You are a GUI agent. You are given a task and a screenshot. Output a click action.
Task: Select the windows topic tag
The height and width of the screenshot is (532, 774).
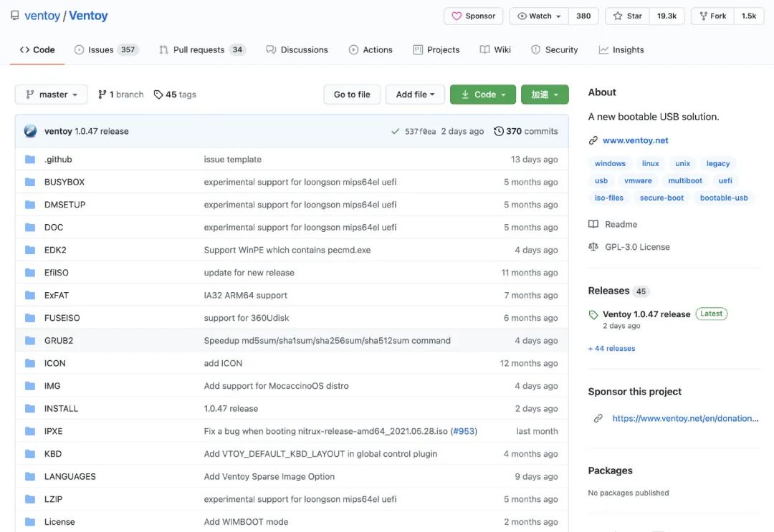point(610,164)
